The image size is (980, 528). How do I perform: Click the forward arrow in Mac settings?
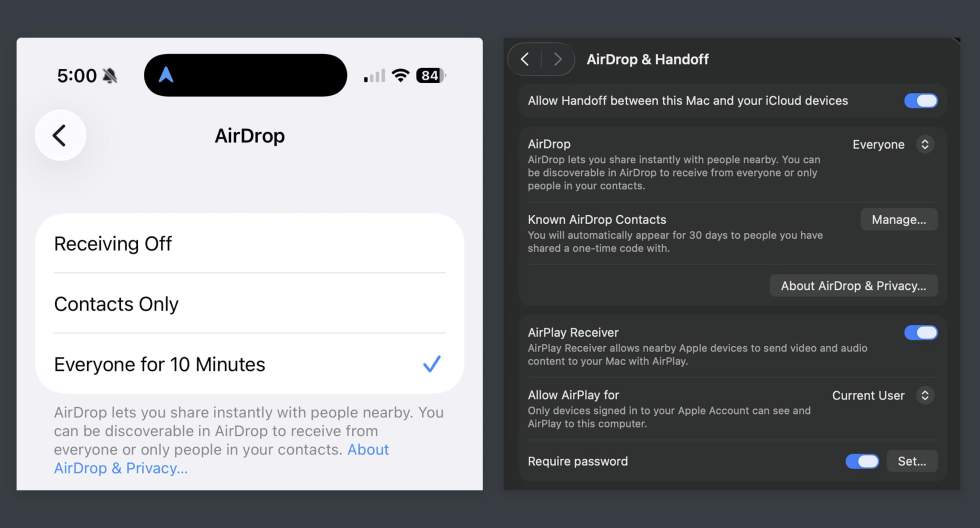pyautogui.click(x=558, y=60)
